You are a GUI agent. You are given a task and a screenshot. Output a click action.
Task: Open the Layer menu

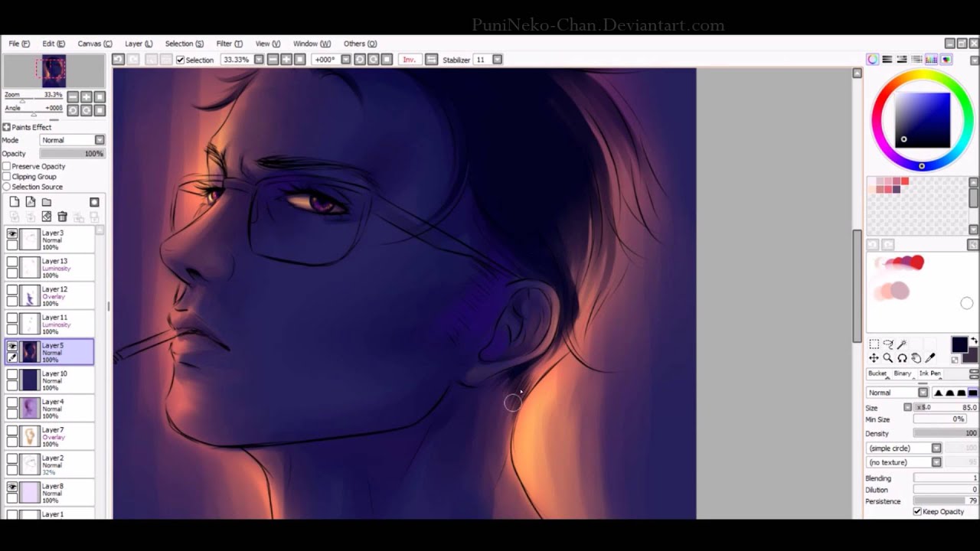click(x=139, y=44)
